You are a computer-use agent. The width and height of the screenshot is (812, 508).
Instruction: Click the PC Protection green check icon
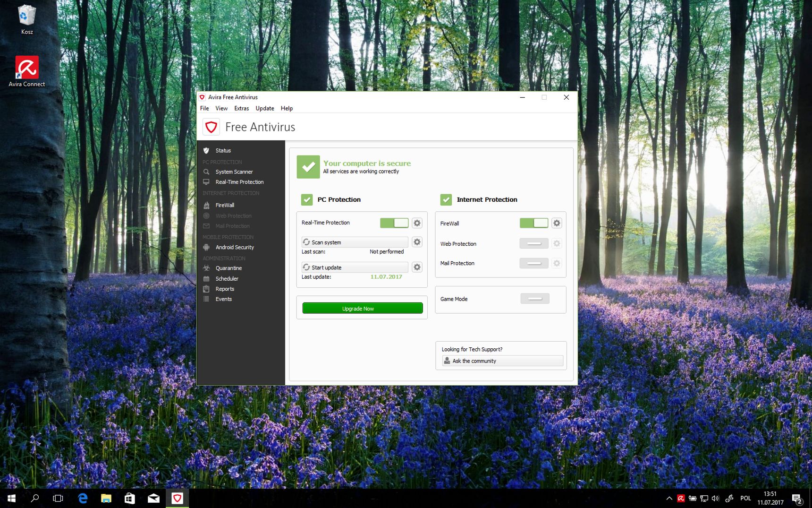pos(307,200)
